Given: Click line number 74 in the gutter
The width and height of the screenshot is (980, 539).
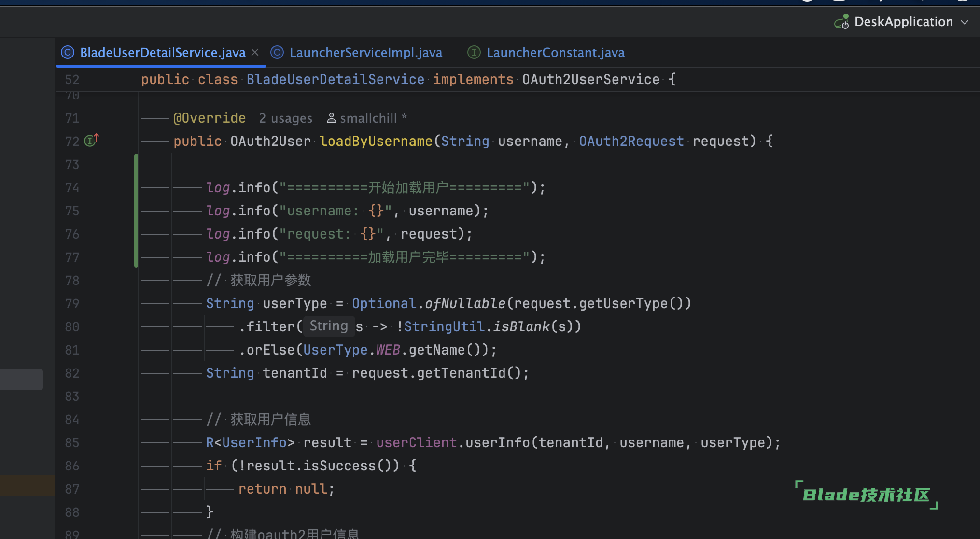Looking at the screenshot, I should (x=72, y=188).
